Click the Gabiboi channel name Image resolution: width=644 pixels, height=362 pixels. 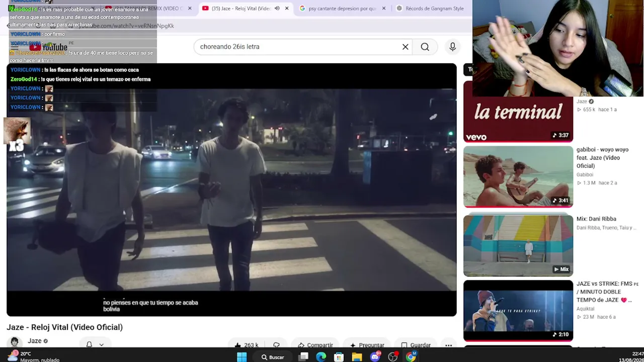pos(585,174)
